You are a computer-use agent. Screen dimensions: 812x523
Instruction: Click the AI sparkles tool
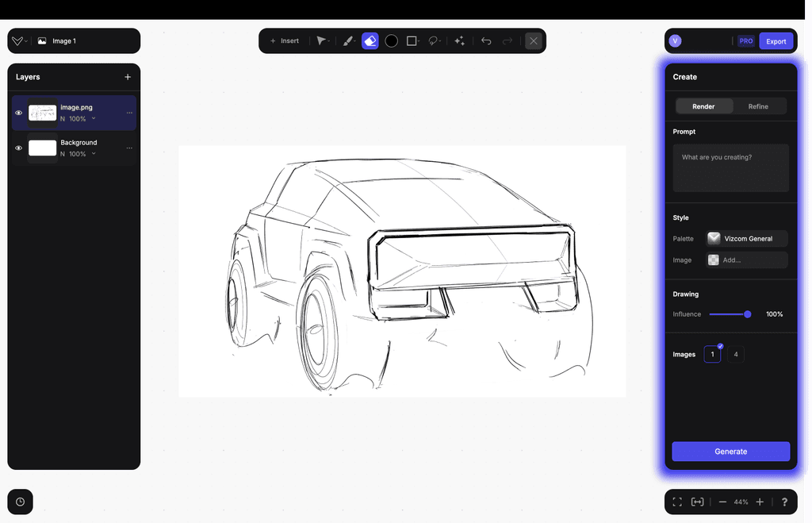[x=459, y=40]
